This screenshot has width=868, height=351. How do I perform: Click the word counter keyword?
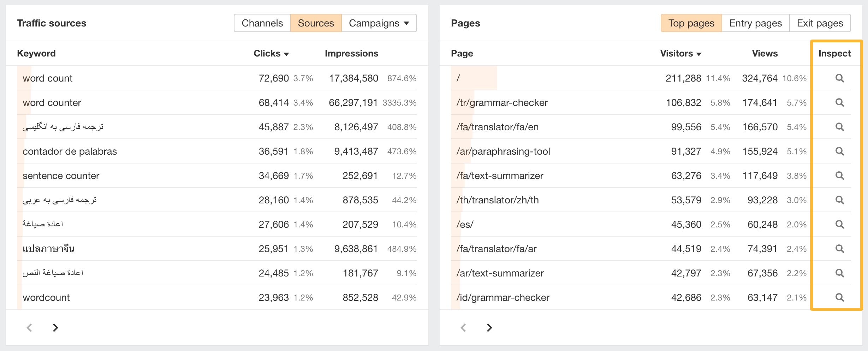tap(52, 102)
